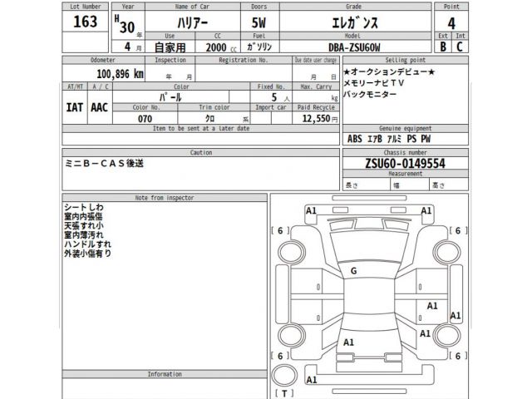Click the bottom-left wheel in the car diagram
The image size is (532, 399).
pyautogui.click(x=293, y=336)
